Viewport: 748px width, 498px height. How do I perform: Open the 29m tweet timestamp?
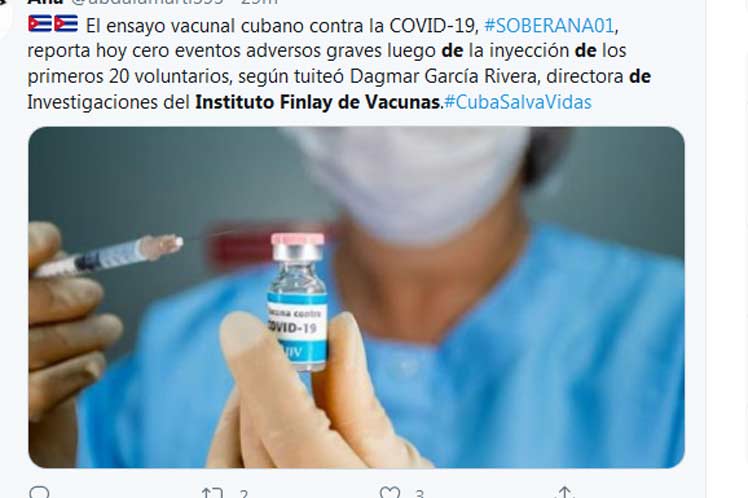[x=259, y=2]
